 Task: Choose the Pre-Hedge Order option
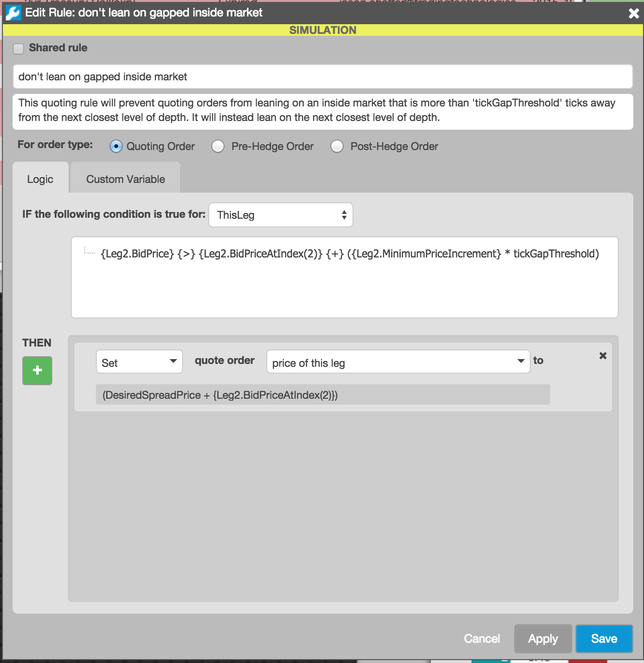218,146
